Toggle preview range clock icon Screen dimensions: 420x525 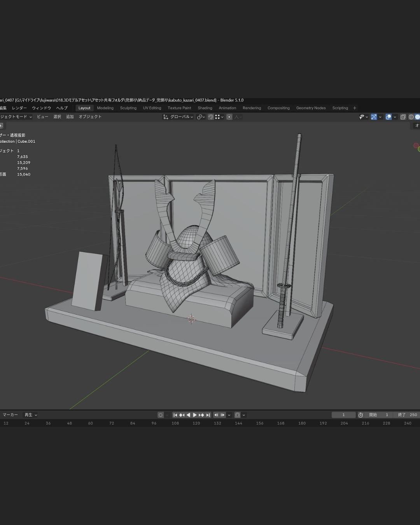pos(360,415)
